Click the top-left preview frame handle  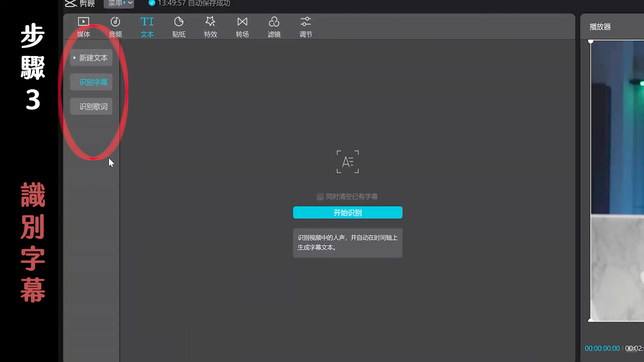point(591,41)
